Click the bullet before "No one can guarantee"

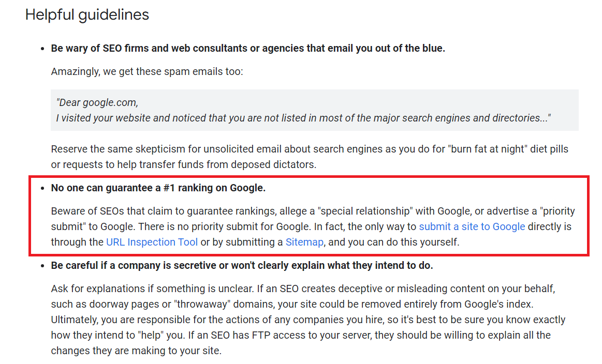pos(43,188)
